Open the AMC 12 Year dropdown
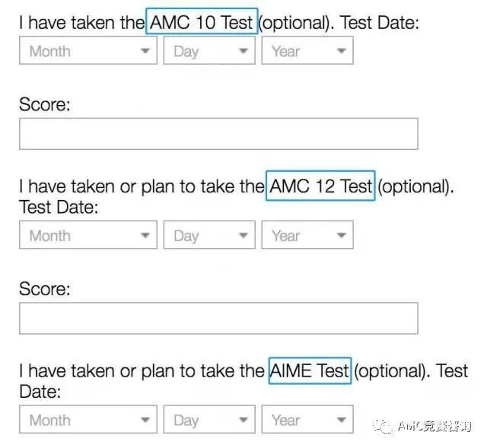Viewport: 487px width, 448px height. 307,235
